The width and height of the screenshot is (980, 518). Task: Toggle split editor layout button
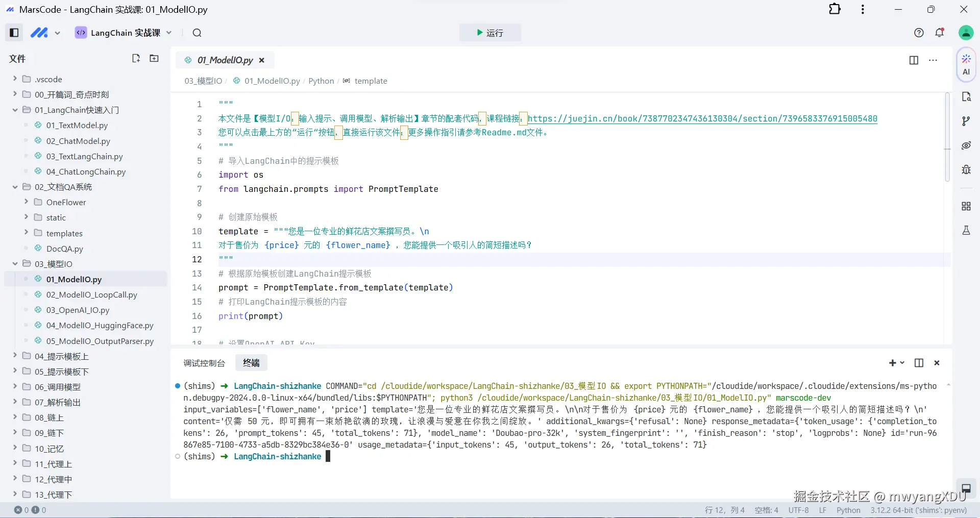[914, 60]
